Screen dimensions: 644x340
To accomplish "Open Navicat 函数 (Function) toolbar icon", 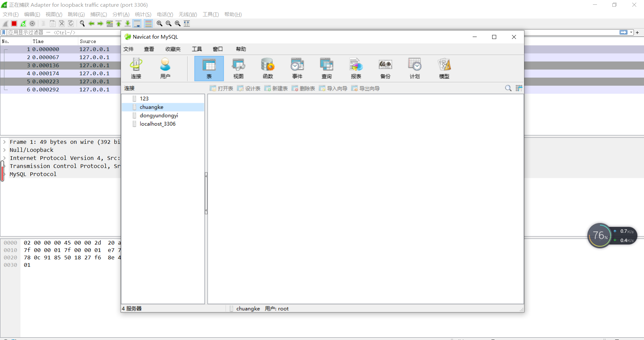I will point(268,69).
